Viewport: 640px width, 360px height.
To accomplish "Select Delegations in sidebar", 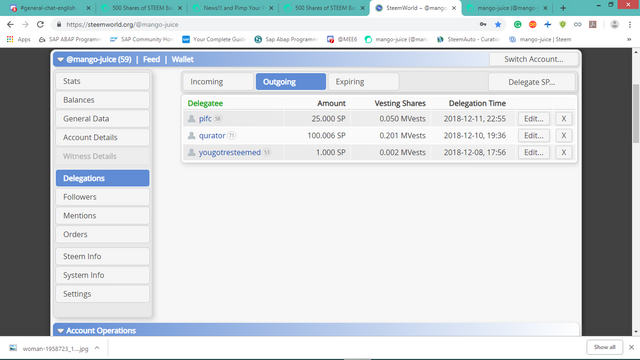I will coord(102,178).
